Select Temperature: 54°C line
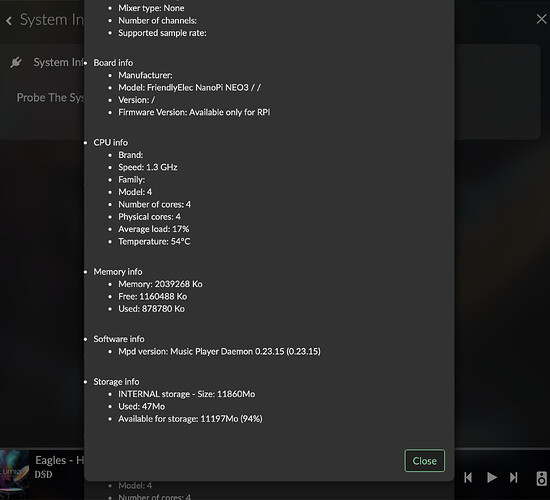Screen dimensions: 550x500 point(154,241)
